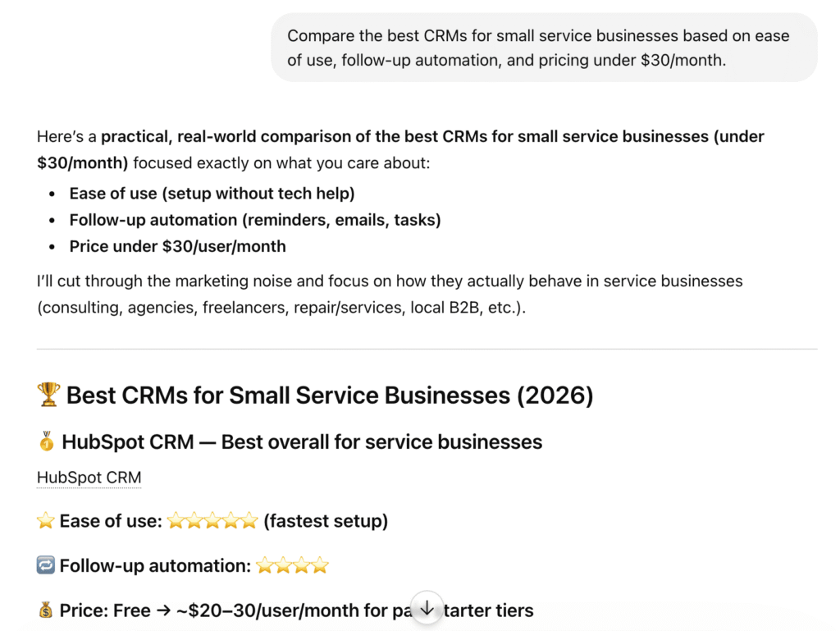The width and height of the screenshot is (840, 631).
Task: Click the fastest setup note text
Action: pyautogui.click(x=326, y=521)
